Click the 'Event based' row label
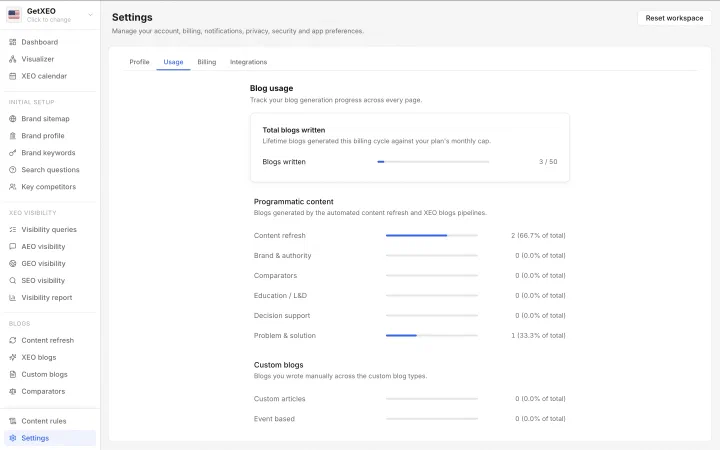The image size is (720, 450). pos(274,418)
